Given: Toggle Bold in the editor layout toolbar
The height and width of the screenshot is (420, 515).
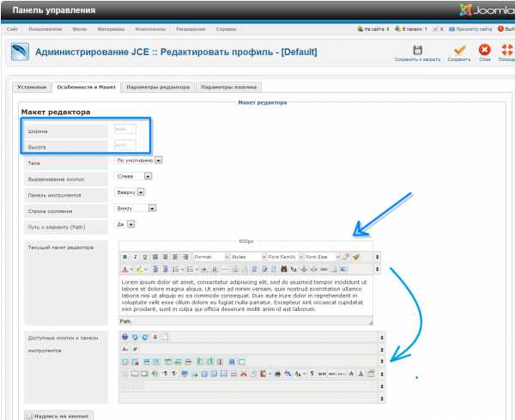Looking at the screenshot, I should [x=124, y=257].
